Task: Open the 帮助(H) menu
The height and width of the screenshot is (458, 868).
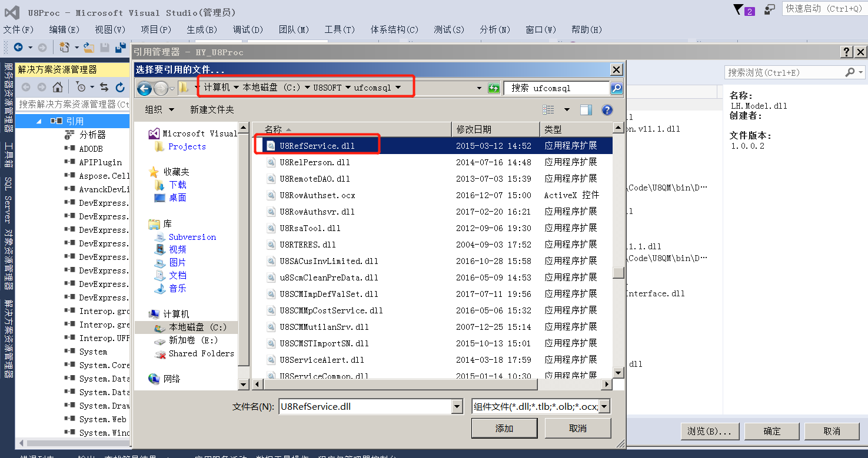Action: [587, 29]
